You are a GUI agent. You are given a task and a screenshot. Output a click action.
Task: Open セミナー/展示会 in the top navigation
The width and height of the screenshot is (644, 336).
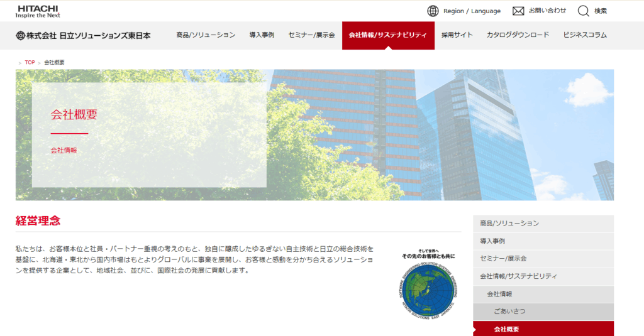[x=311, y=35]
